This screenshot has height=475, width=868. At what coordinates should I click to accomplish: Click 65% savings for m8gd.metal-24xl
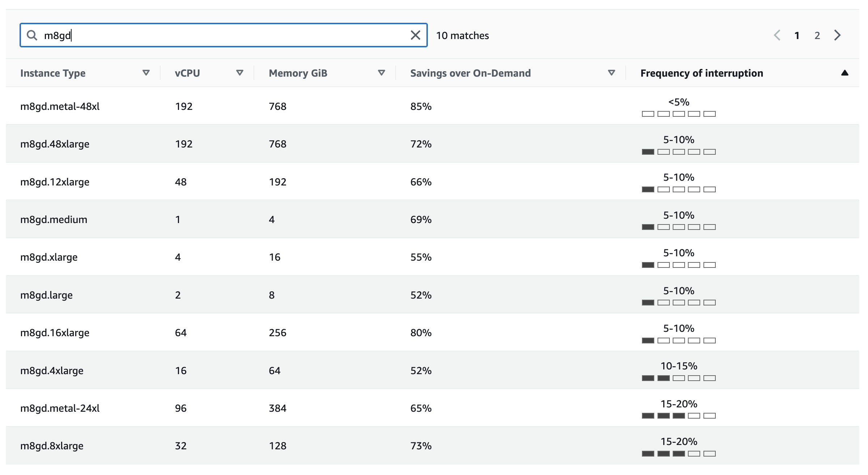tap(421, 408)
